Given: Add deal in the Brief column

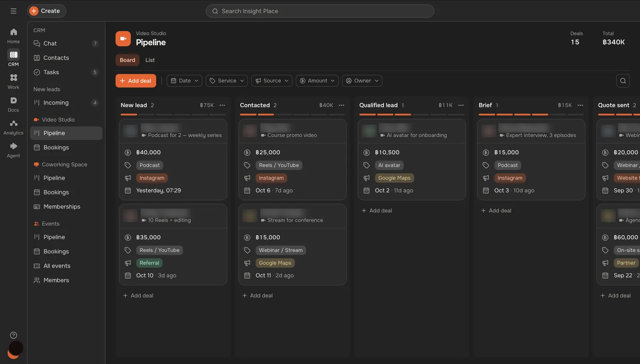Looking at the screenshot, I should click(496, 211).
